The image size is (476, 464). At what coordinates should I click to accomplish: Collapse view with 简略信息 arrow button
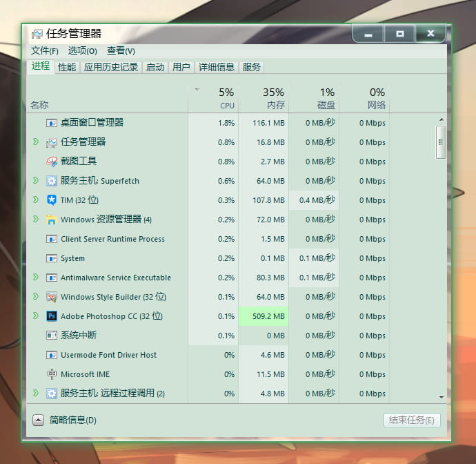[38, 420]
